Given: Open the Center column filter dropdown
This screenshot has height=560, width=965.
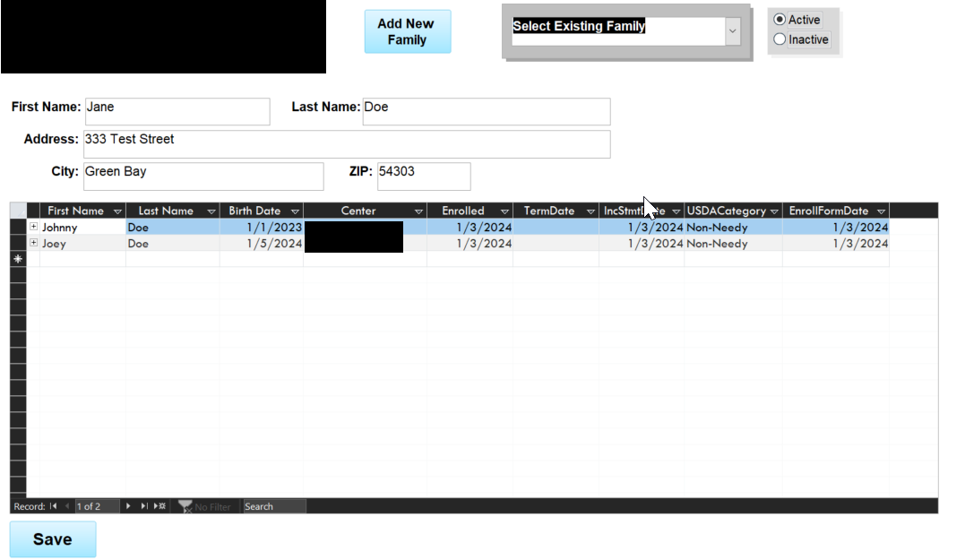Looking at the screenshot, I should [418, 210].
